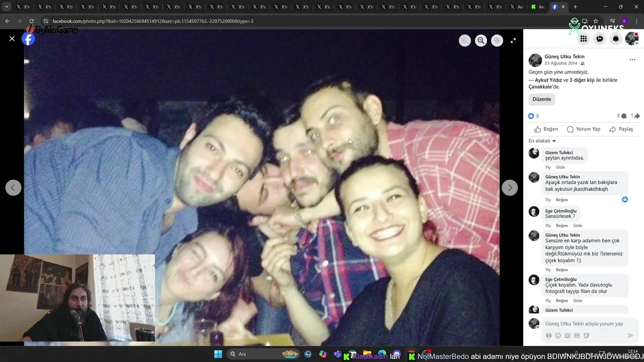Open 23 Ağustos 2014 date link
This screenshot has width=644, height=362.
tap(561, 63)
